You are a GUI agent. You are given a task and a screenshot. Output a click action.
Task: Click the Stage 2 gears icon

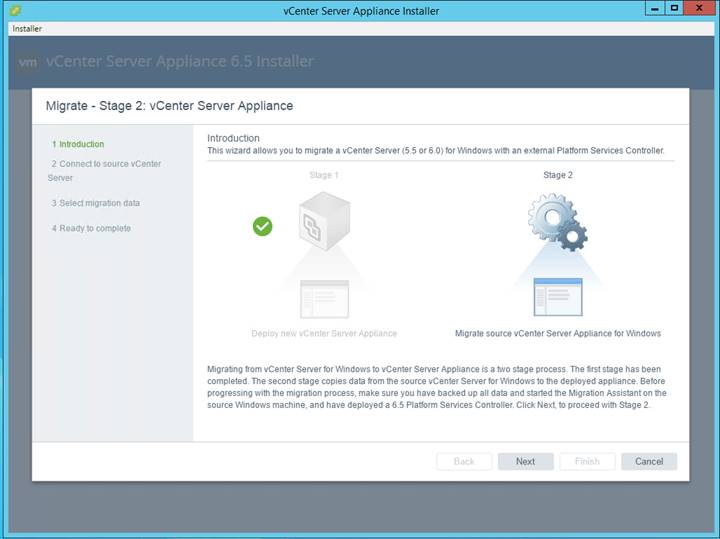click(x=557, y=222)
